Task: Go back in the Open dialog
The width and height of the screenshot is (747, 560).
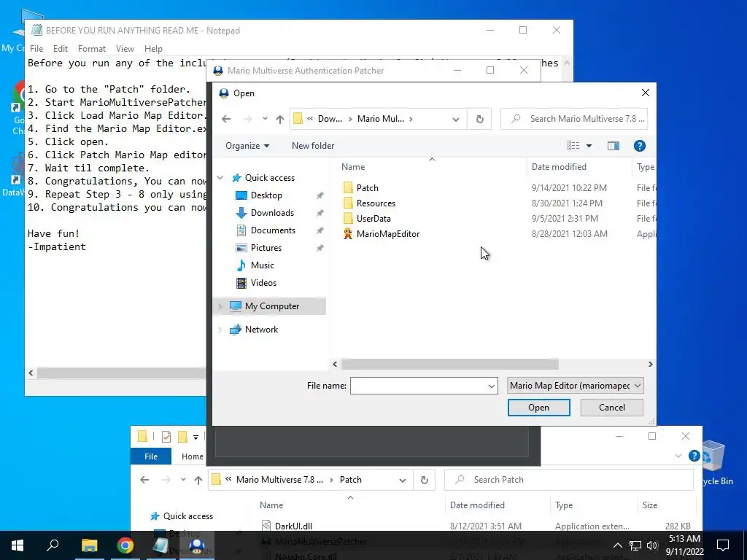Action: pos(226,119)
